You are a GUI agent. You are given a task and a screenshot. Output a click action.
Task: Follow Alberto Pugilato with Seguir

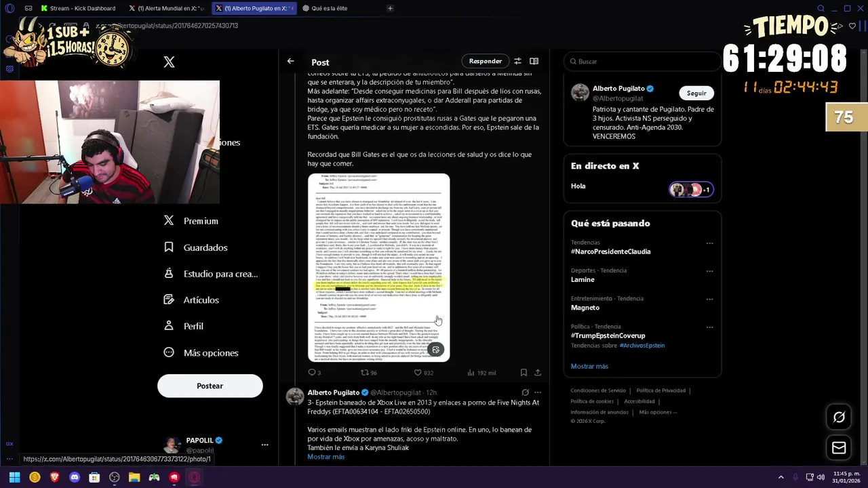(696, 93)
